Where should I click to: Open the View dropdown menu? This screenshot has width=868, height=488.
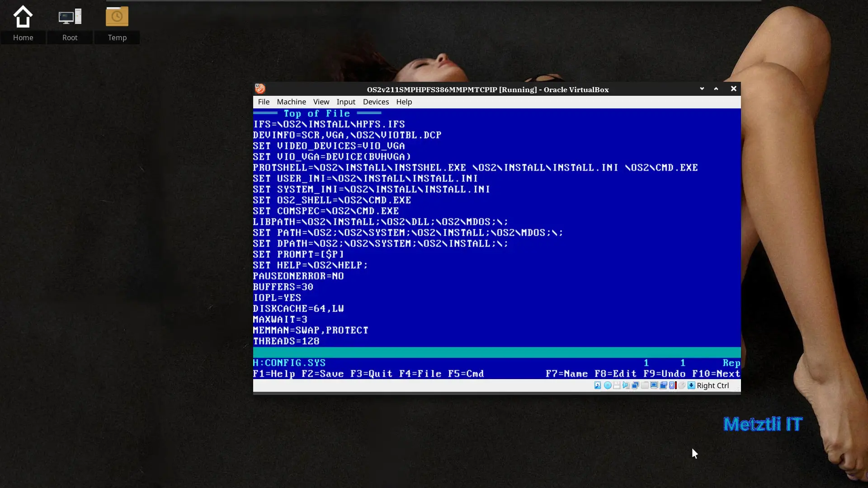[321, 102]
